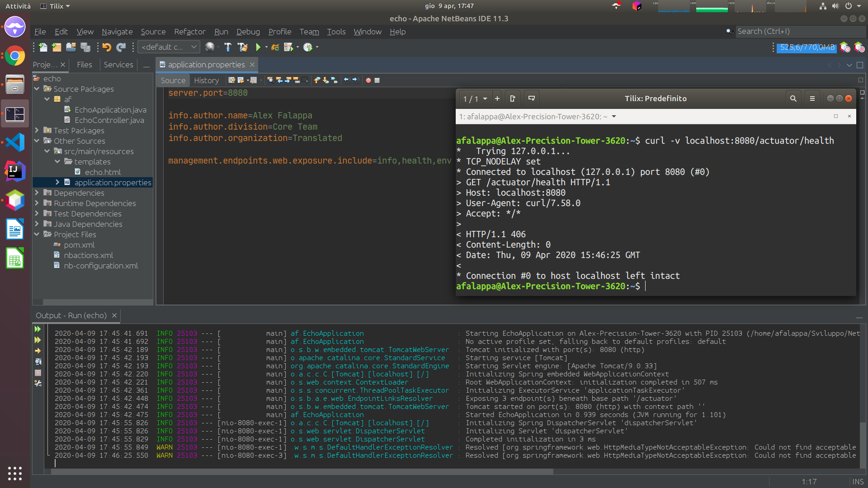Rerun the build in the Output panel

[x=38, y=329]
